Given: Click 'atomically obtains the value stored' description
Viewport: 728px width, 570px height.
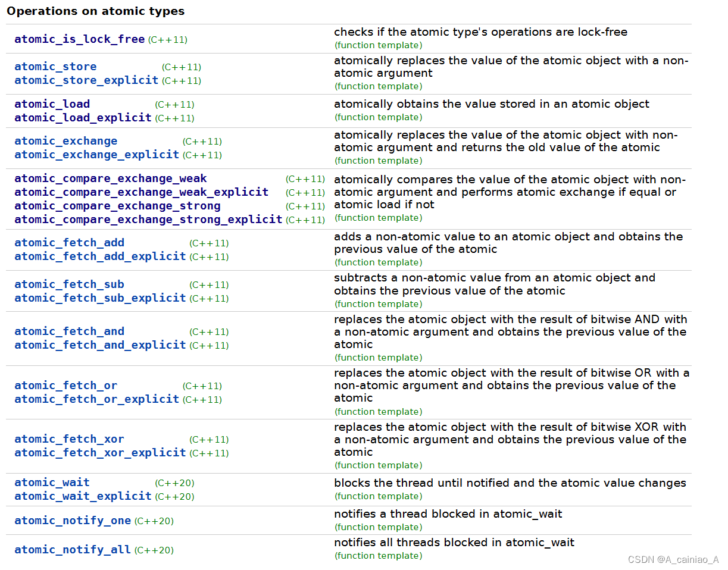Looking at the screenshot, I should coord(492,104).
